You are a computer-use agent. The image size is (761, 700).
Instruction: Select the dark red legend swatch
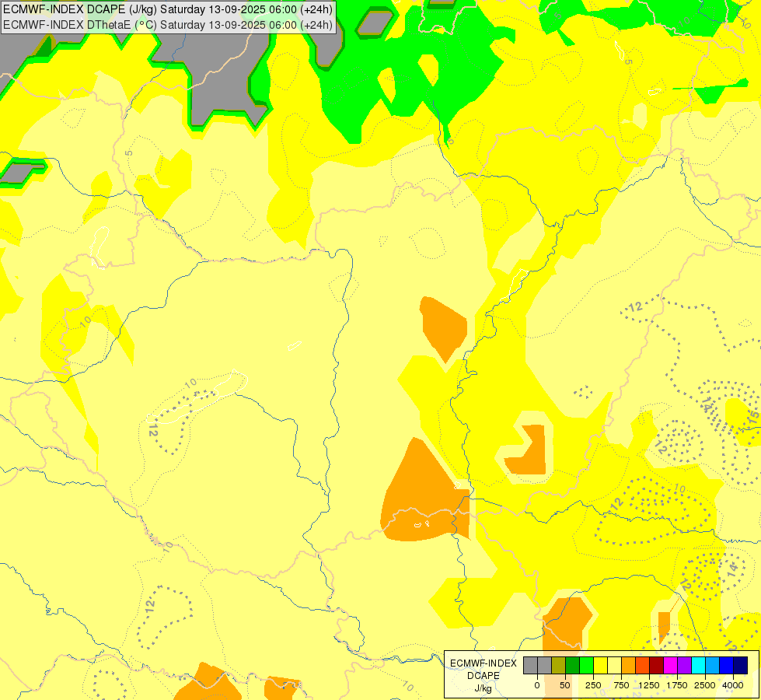tap(656, 665)
